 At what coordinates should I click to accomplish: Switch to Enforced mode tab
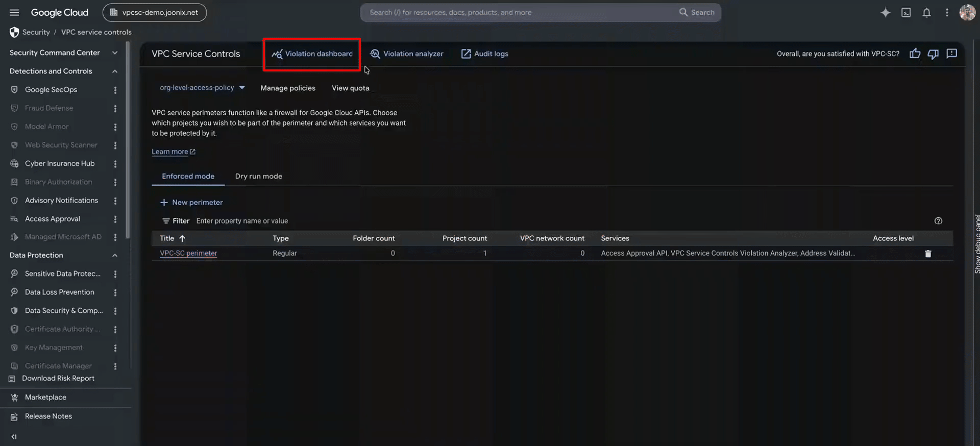[188, 176]
